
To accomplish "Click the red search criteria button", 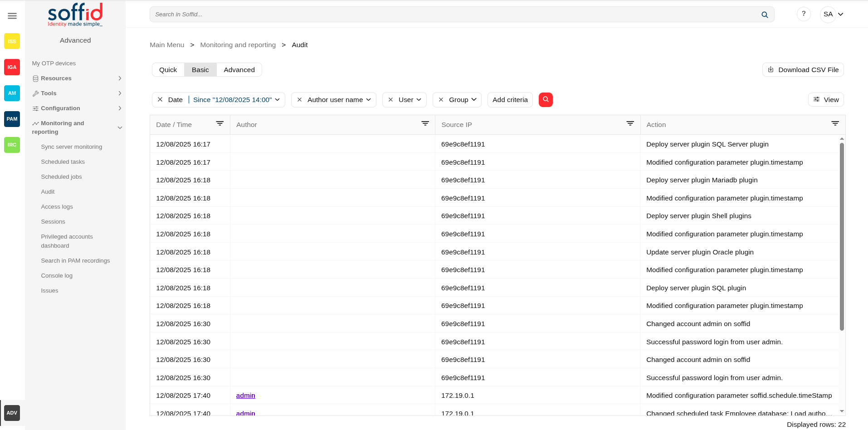I will click(546, 99).
